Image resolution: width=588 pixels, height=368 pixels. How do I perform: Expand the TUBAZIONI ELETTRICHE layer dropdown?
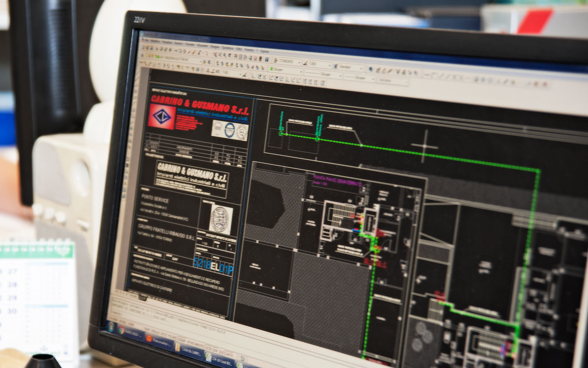(200, 62)
